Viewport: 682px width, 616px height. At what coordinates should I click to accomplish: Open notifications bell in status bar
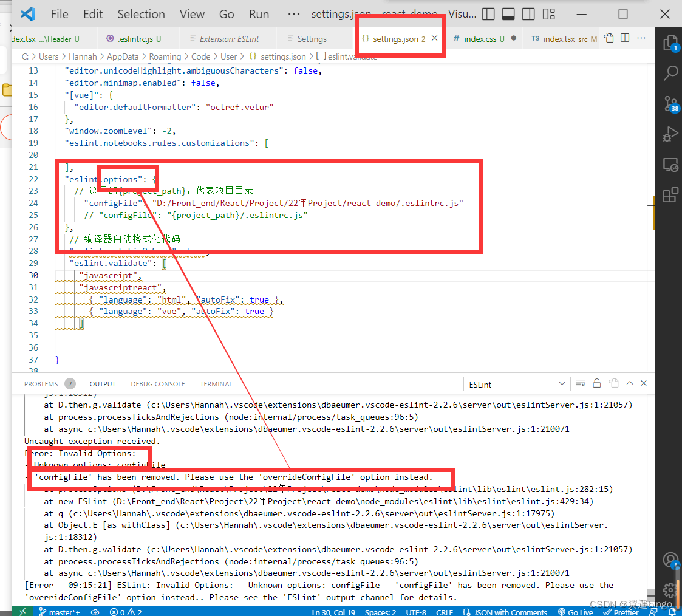pyautogui.click(x=672, y=612)
